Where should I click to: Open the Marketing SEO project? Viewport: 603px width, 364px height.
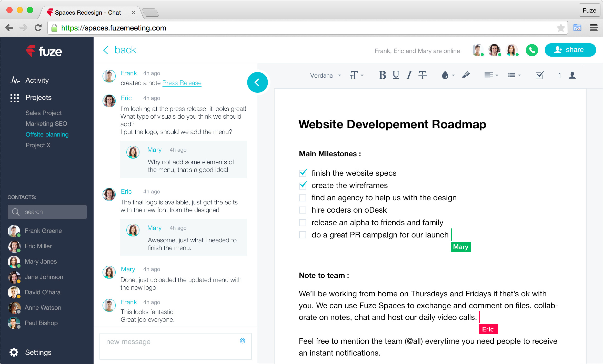[46, 124]
